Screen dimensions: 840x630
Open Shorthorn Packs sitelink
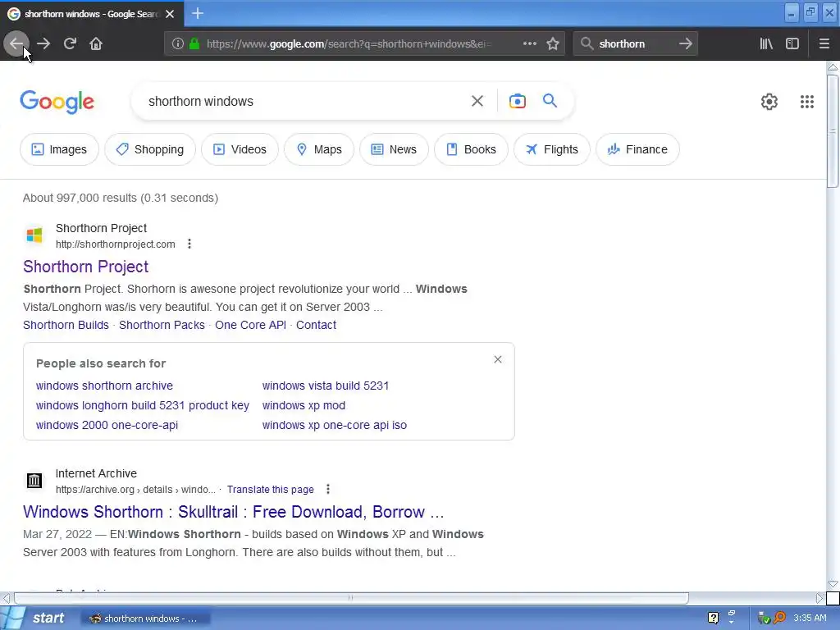[162, 325]
